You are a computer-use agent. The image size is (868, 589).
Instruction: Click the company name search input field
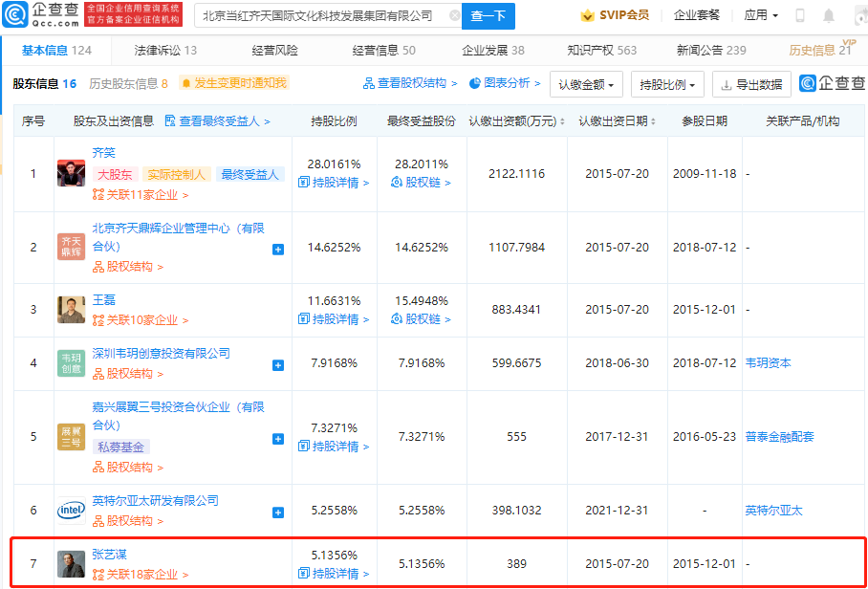[x=327, y=16]
